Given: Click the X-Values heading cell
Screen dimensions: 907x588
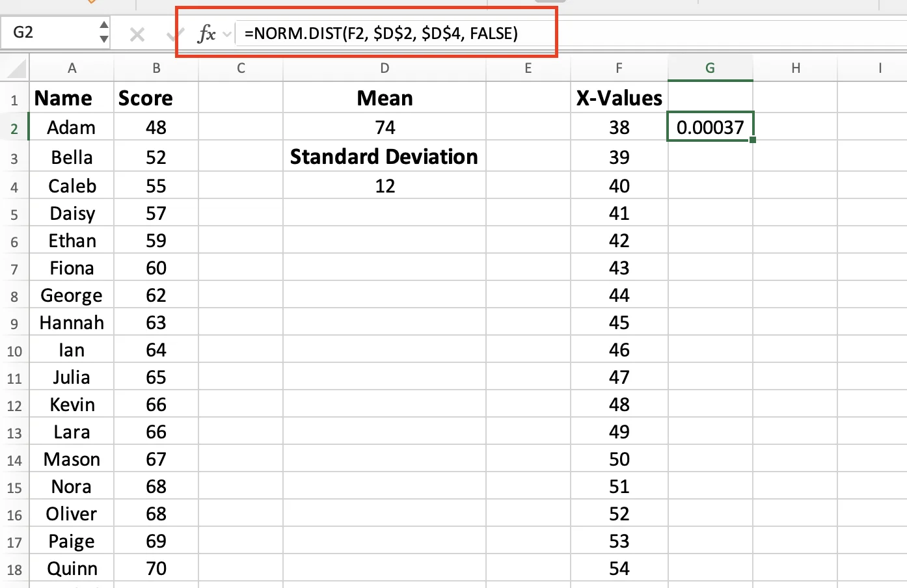Looking at the screenshot, I should (619, 98).
